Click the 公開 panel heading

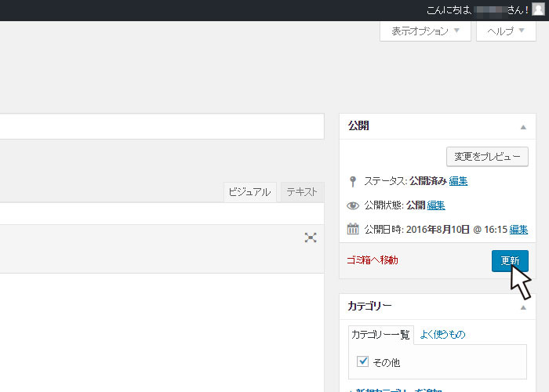358,126
